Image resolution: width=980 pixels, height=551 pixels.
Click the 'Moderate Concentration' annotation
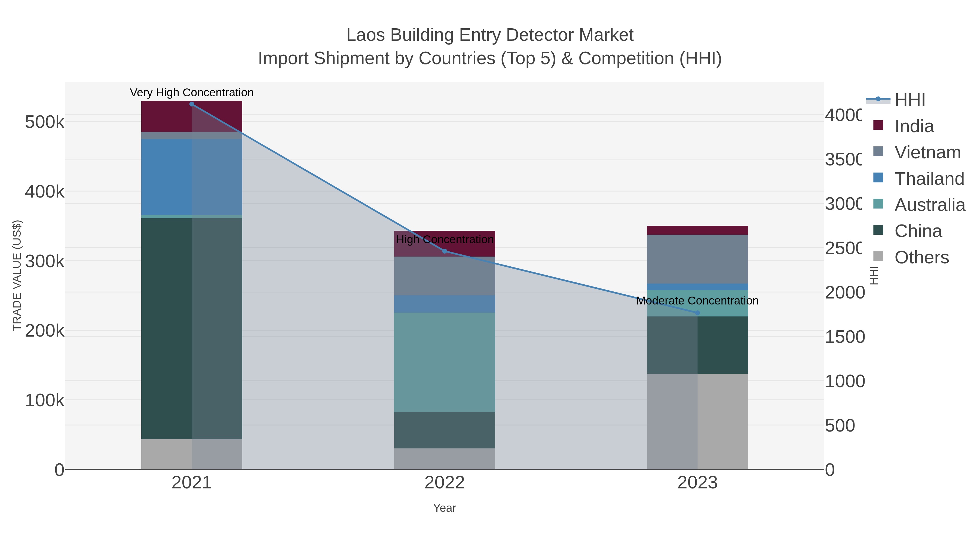coord(697,301)
